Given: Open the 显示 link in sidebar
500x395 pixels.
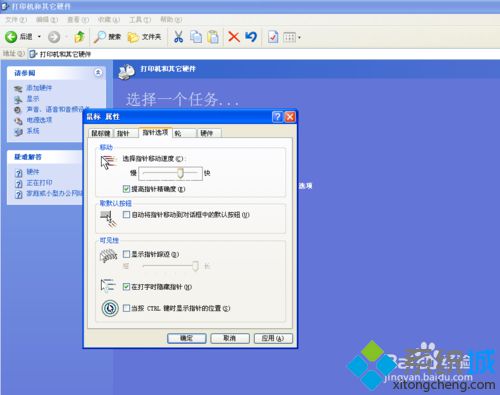Looking at the screenshot, I should click(x=33, y=99).
